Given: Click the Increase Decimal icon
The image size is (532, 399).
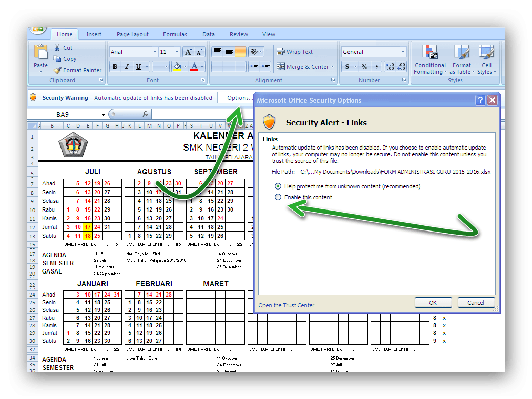Looking at the screenshot, I should [x=390, y=67].
